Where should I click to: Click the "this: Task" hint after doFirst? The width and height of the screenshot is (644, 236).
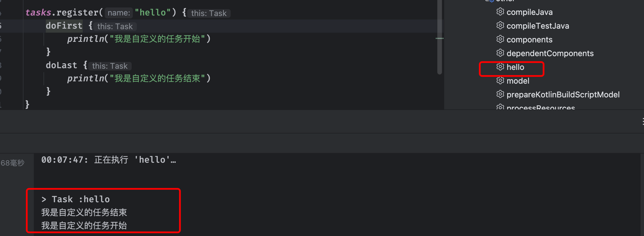pyautogui.click(x=115, y=26)
